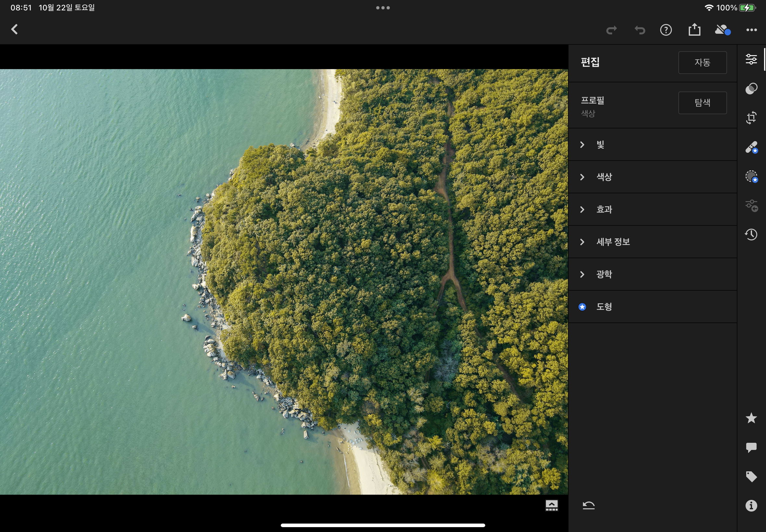
Task: Open the comments panel
Action: (x=751, y=447)
